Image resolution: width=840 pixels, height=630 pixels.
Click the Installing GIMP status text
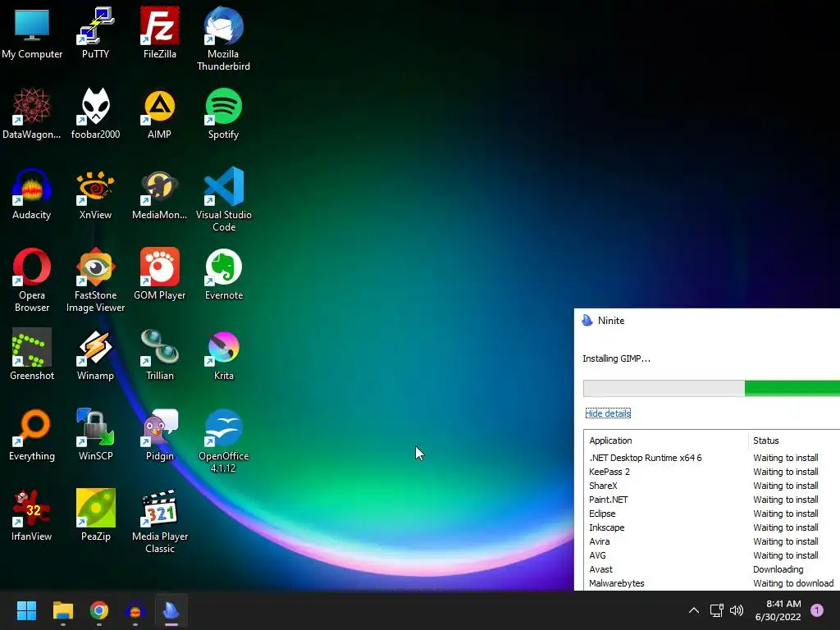point(616,358)
